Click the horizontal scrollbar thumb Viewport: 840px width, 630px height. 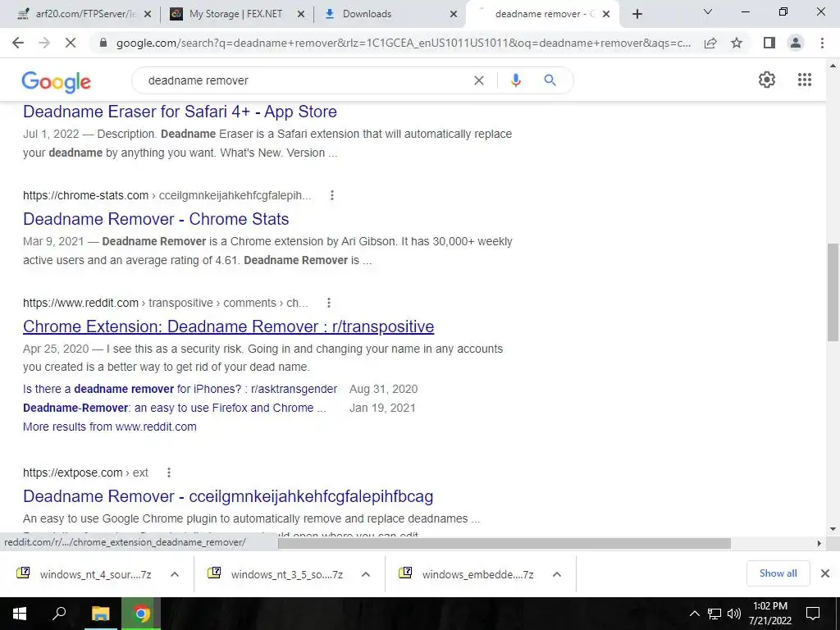[504, 543]
